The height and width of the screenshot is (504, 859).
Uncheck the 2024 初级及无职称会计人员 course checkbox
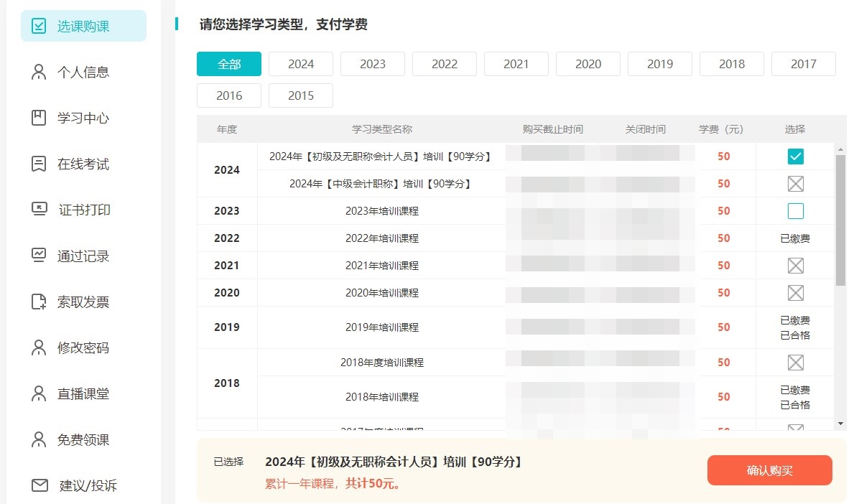pos(796,157)
